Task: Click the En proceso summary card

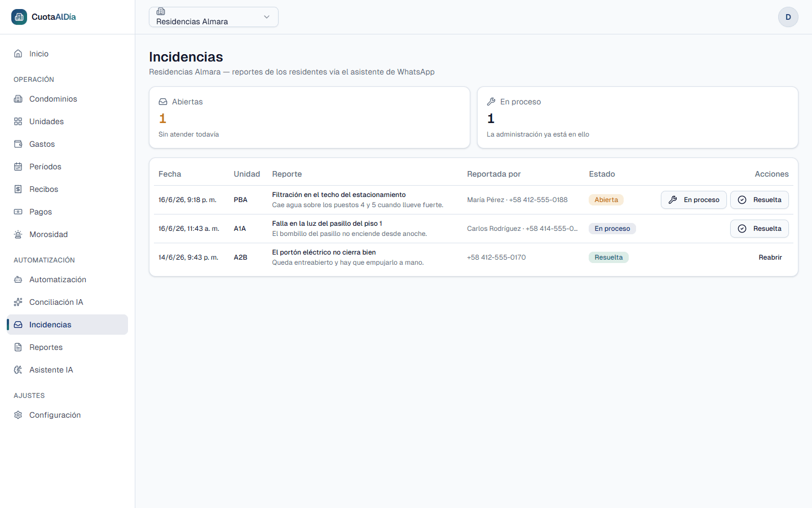Action: (638, 117)
